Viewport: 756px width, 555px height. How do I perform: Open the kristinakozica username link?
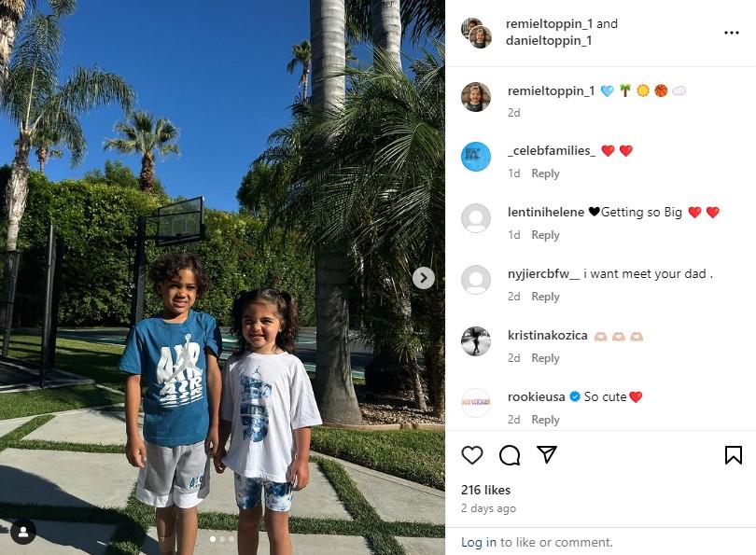(x=547, y=335)
